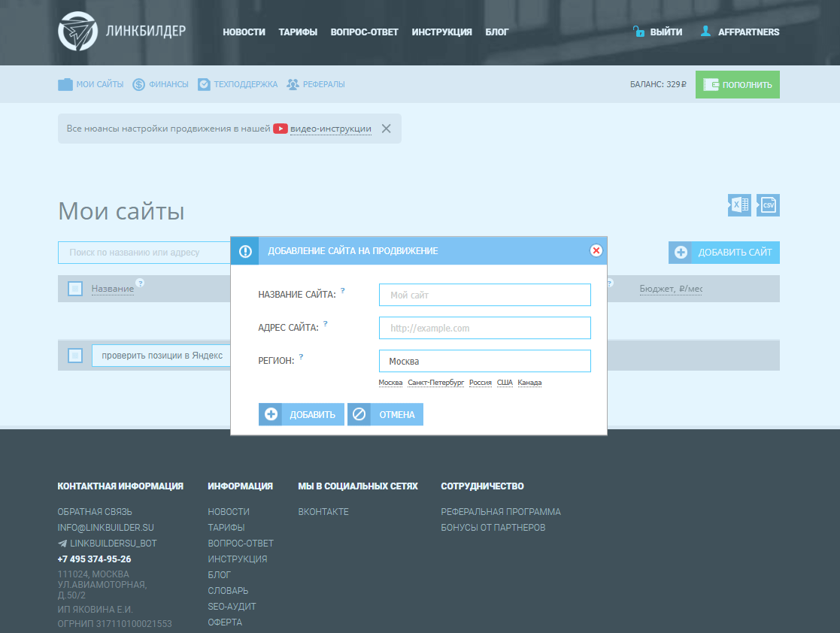Export sites list as CSV

[768, 205]
